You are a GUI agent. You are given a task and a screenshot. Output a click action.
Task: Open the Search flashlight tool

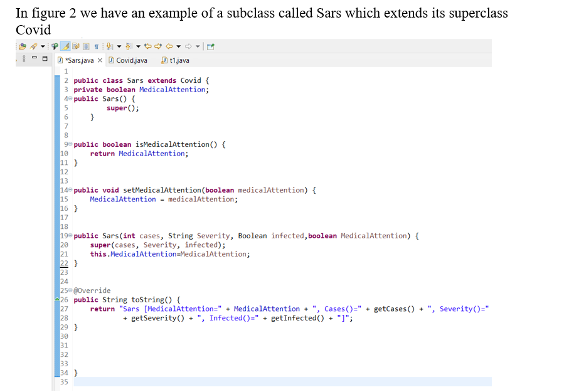tap(33, 45)
